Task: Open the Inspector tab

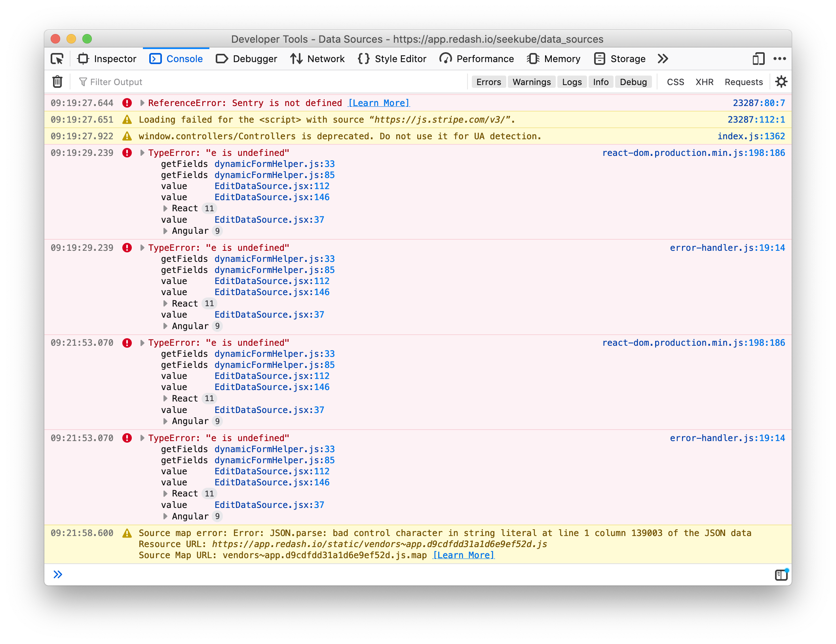Action: (x=107, y=59)
